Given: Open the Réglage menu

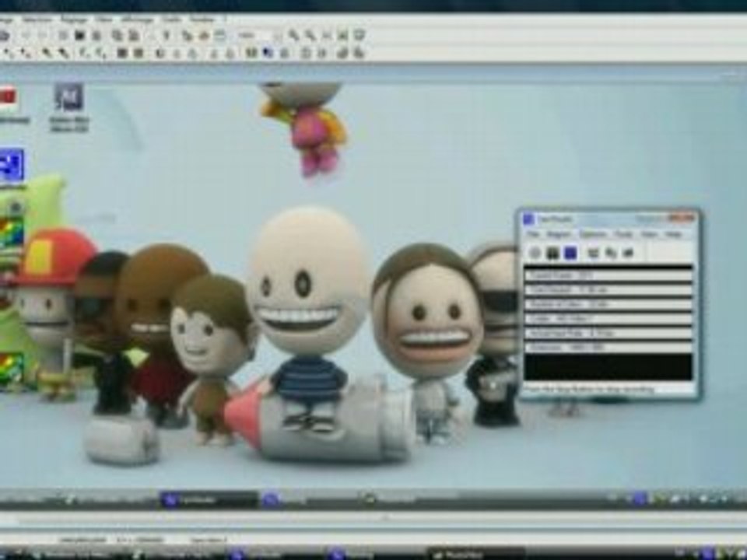Looking at the screenshot, I should pos(74,19).
